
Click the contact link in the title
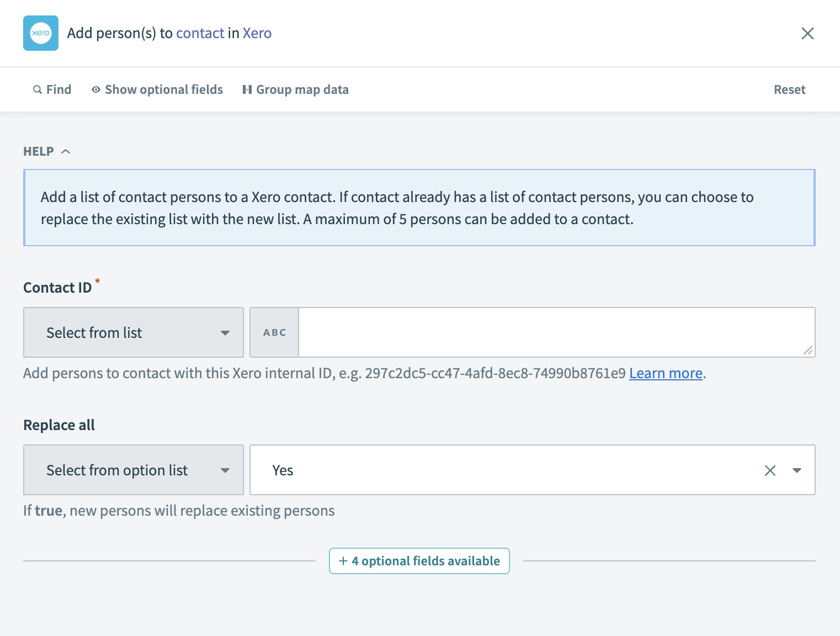[200, 33]
